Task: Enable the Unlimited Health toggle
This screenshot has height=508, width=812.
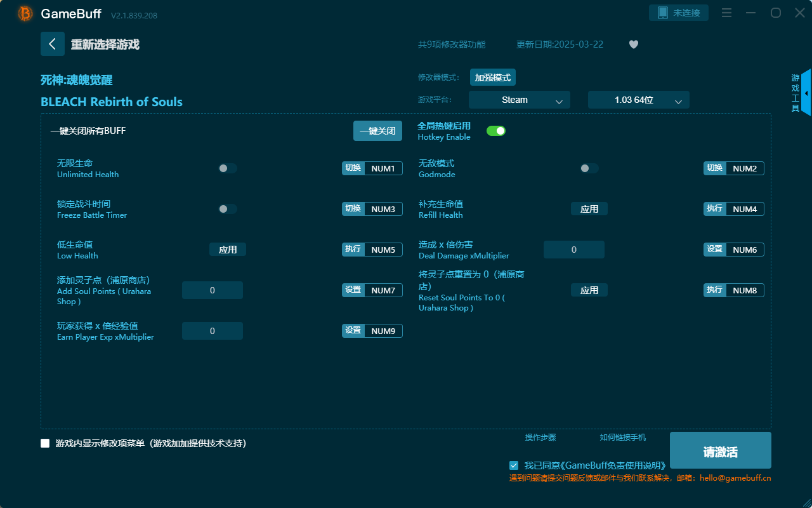Action: [x=228, y=168]
